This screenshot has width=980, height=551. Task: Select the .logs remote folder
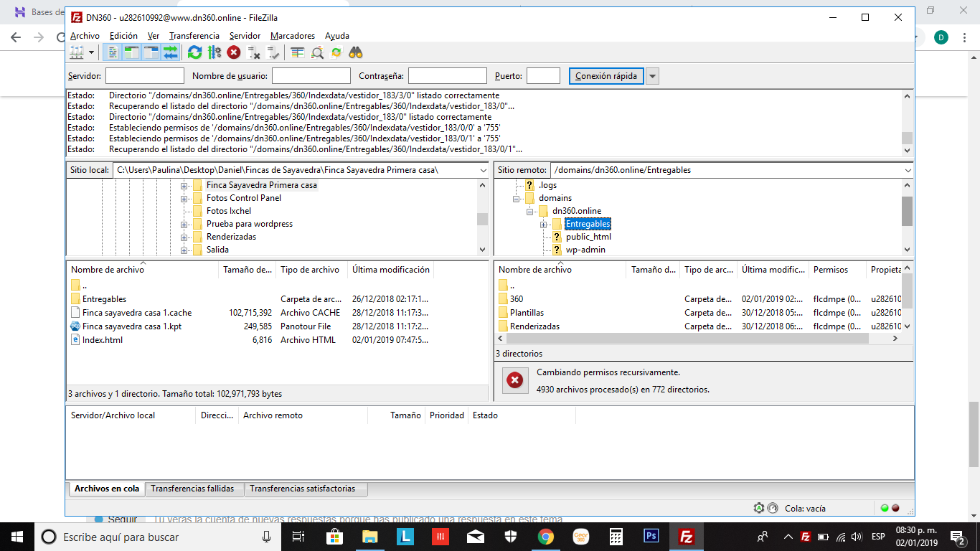(x=548, y=185)
